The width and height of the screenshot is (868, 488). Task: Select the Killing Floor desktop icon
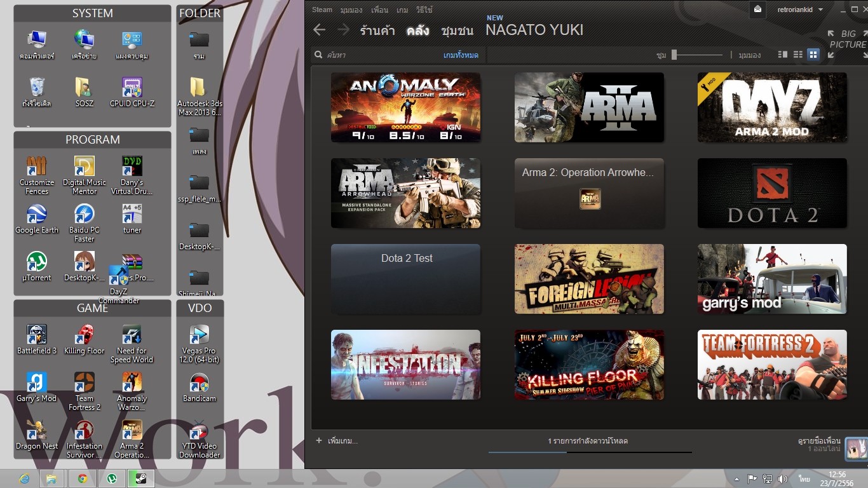(85, 340)
